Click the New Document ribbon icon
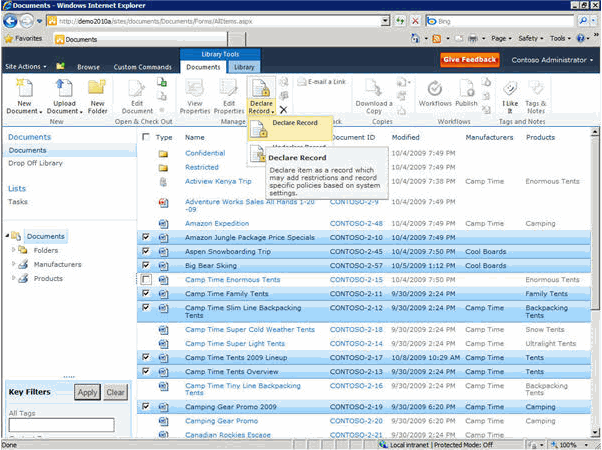This screenshot has height=450, width=602. click(24, 96)
